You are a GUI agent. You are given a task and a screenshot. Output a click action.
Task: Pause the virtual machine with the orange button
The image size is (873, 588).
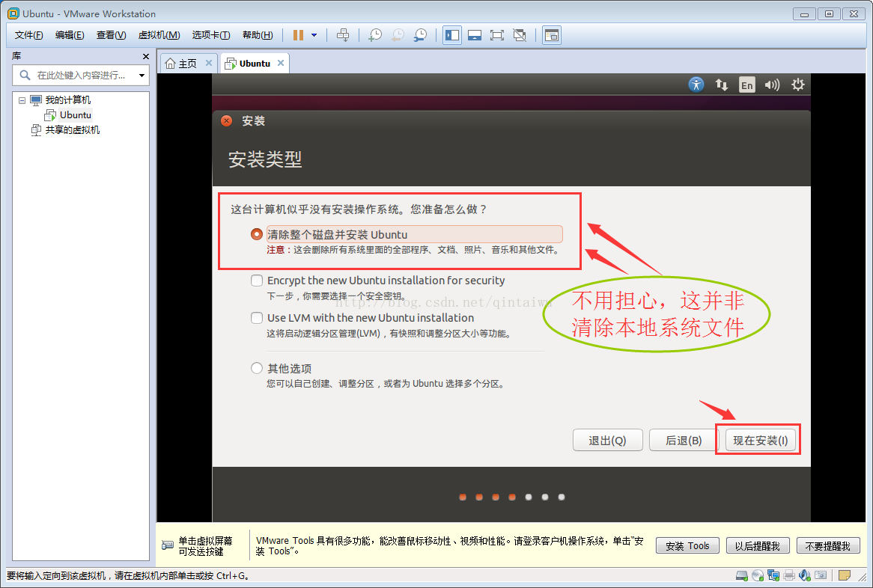298,35
